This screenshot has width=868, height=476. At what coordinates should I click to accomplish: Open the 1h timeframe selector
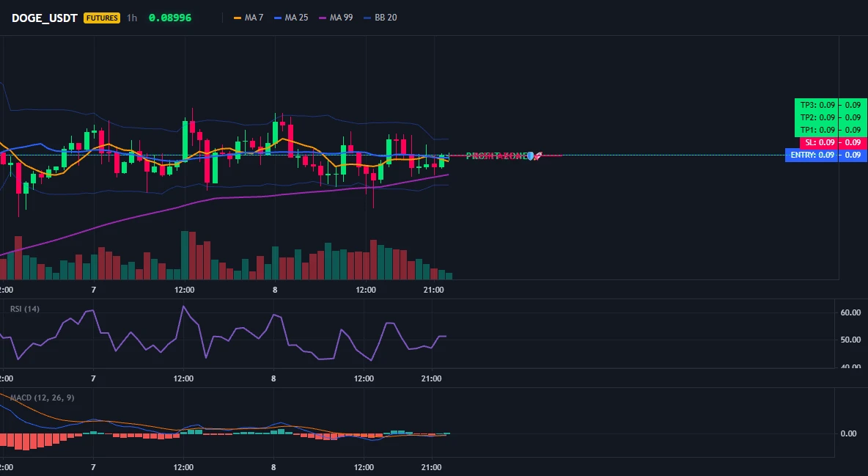(132, 18)
